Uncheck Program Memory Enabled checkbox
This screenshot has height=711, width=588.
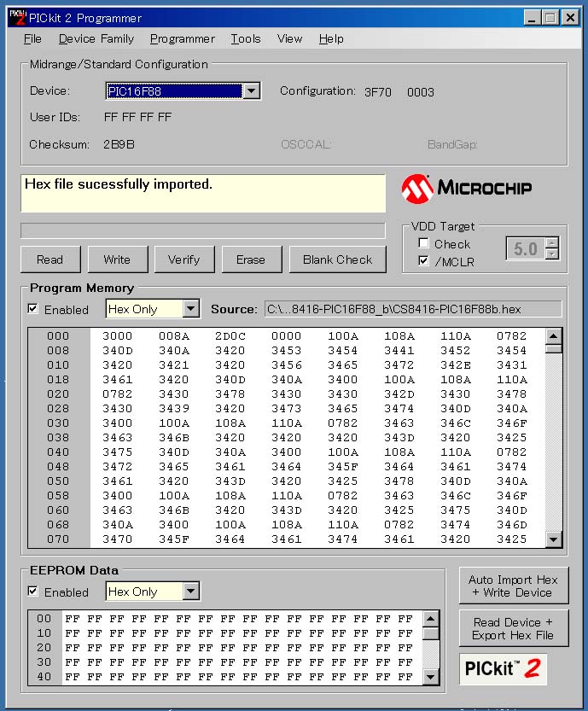tap(33, 309)
